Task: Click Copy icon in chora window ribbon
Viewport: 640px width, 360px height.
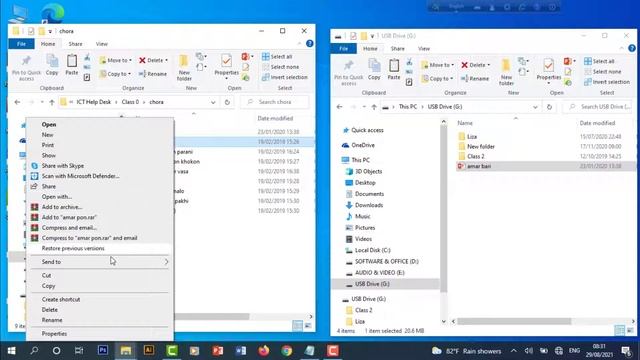Action: (x=52, y=64)
